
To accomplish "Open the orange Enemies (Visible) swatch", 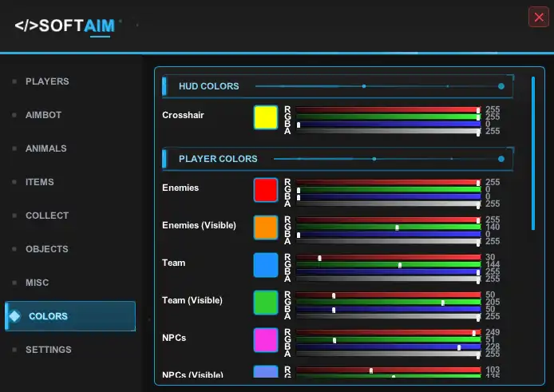I will pyautogui.click(x=265, y=228).
